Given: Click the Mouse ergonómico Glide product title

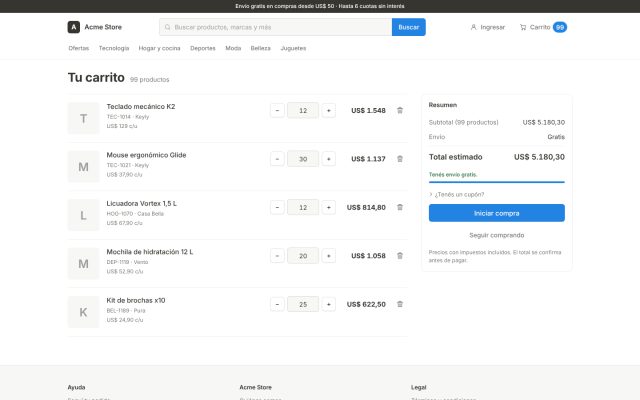Looking at the screenshot, I should [x=146, y=155].
